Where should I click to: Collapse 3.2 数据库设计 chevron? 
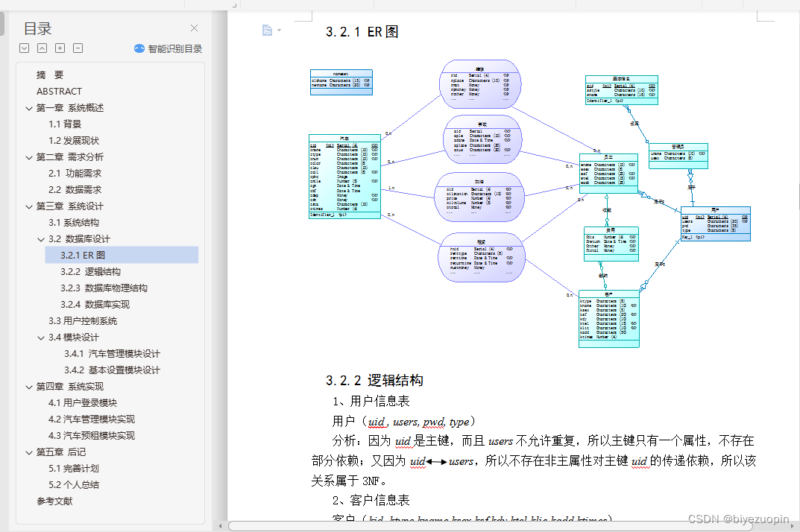[x=41, y=239]
